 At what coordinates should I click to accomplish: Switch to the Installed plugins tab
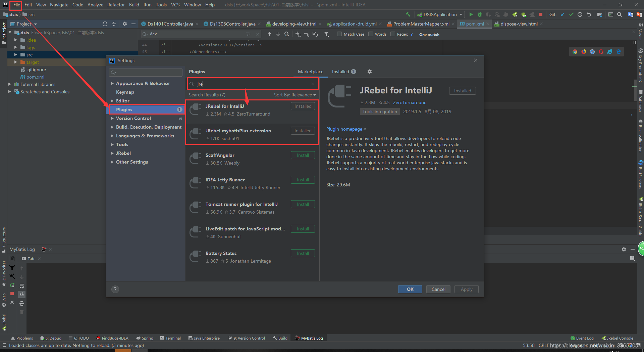pyautogui.click(x=344, y=72)
